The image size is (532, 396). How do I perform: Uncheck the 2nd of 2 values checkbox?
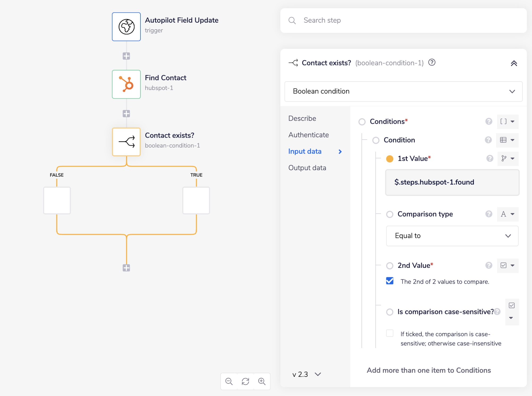pos(390,281)
